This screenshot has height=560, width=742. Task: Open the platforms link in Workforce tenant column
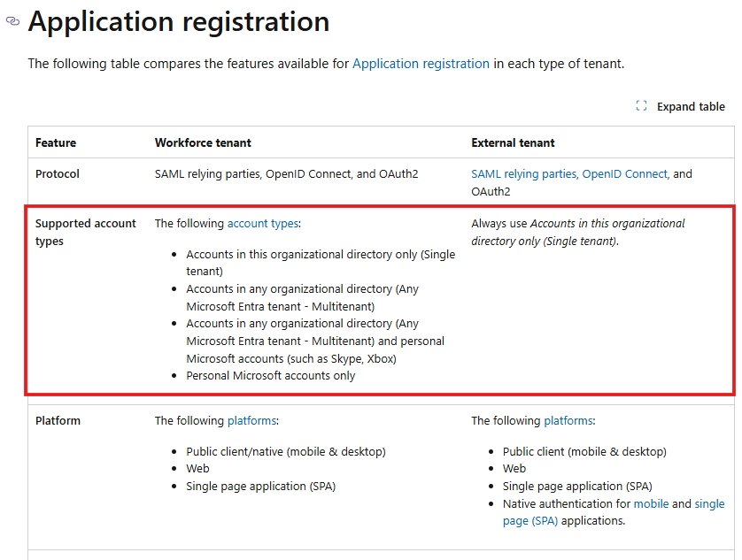click(252, 420)
